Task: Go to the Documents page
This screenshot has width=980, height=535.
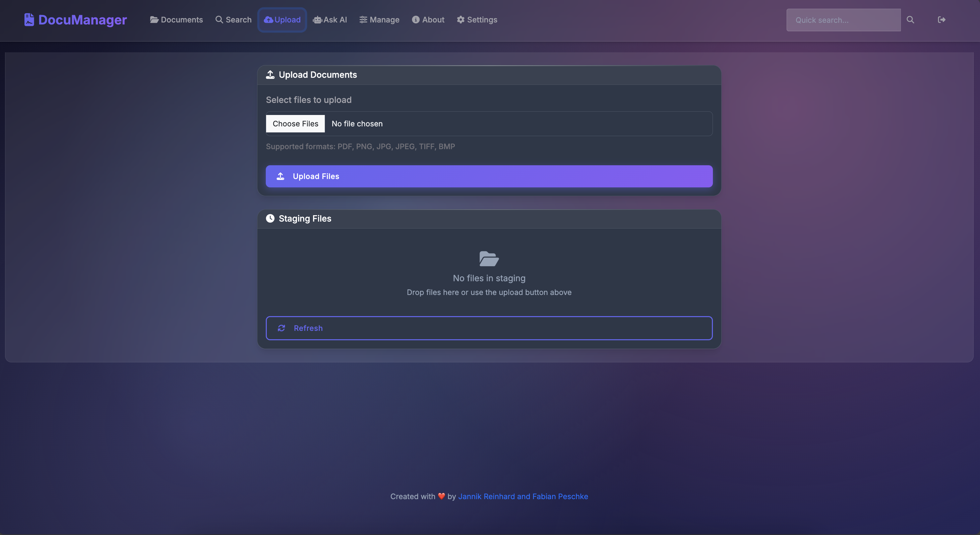Action: click(176, 20)
